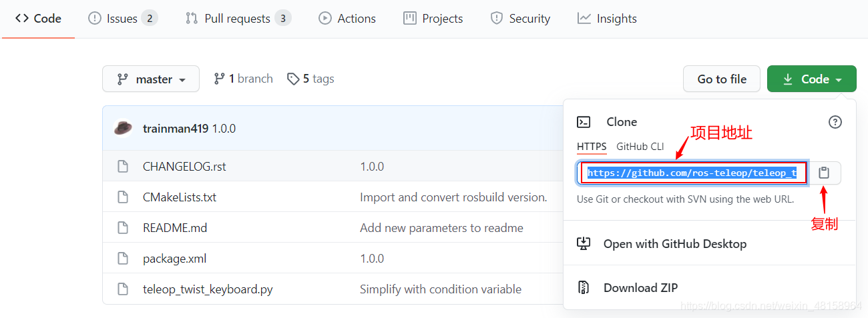868x318 pixels.
Task: Select the HTTPS clone tab
Action: (x=592, y=147)
